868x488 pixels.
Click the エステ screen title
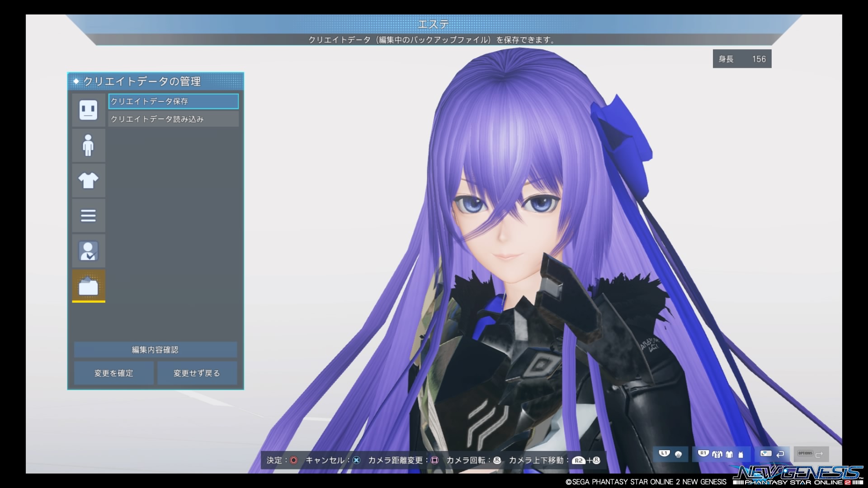433,24
